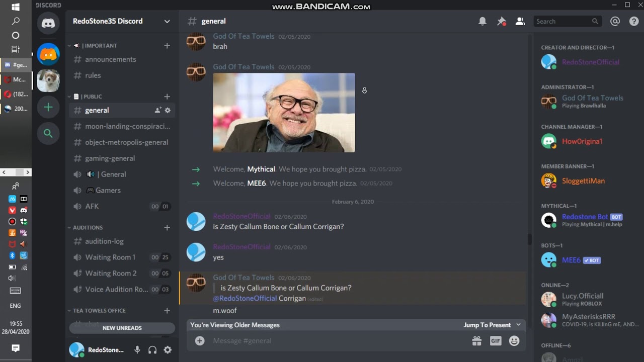Open mentions inbox @ icon
This screenshot has height=362, width=644.
615,21
